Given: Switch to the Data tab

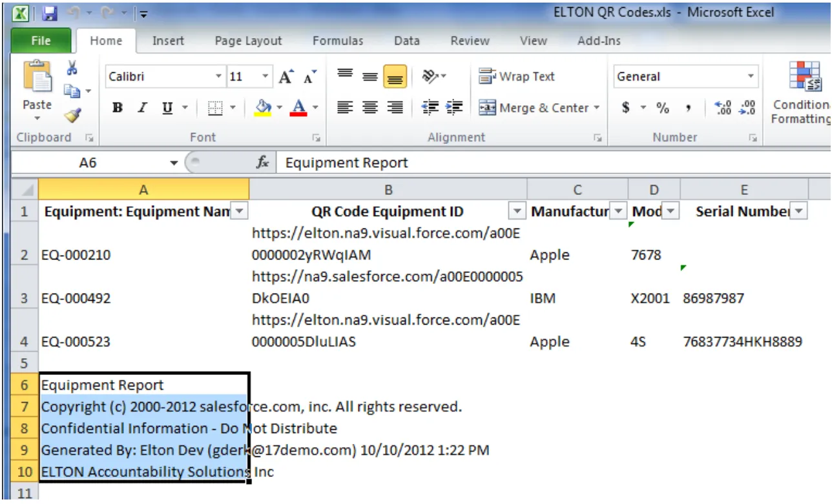Looking at the screenshot, I should tap(406, 41).
